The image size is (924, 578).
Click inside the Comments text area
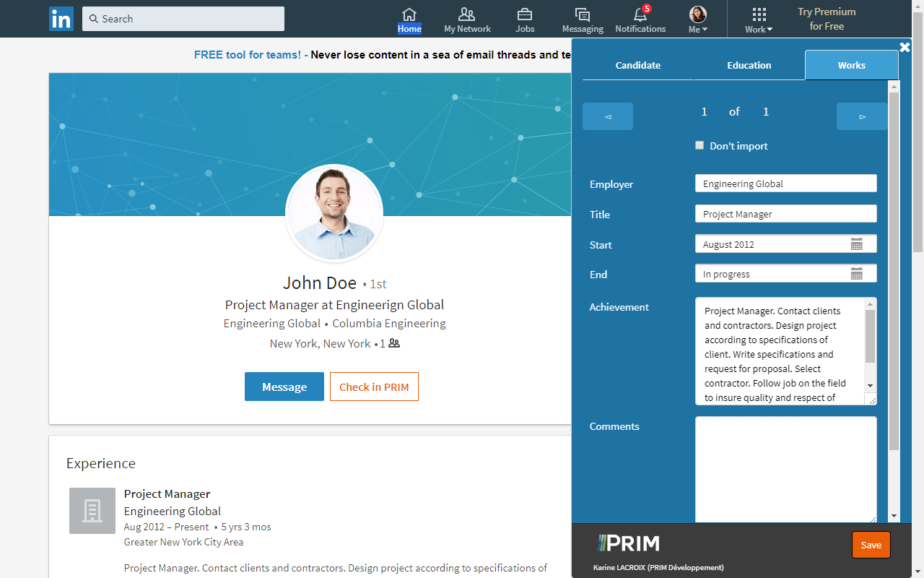tap(786, 470)
